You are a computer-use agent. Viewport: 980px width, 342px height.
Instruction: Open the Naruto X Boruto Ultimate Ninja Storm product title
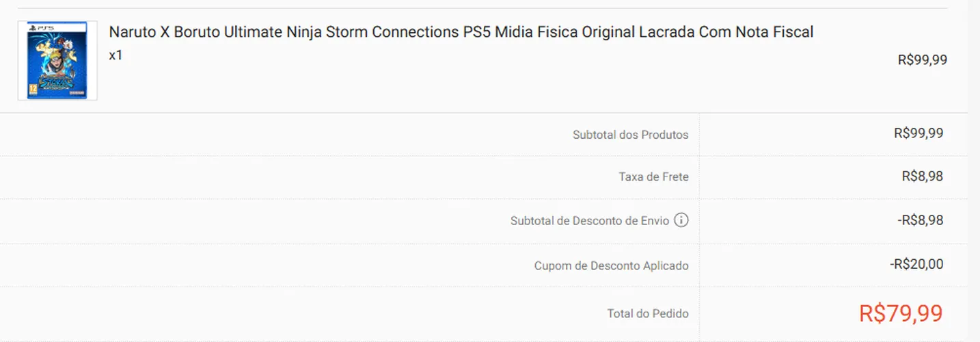click(x=461, y=32)
